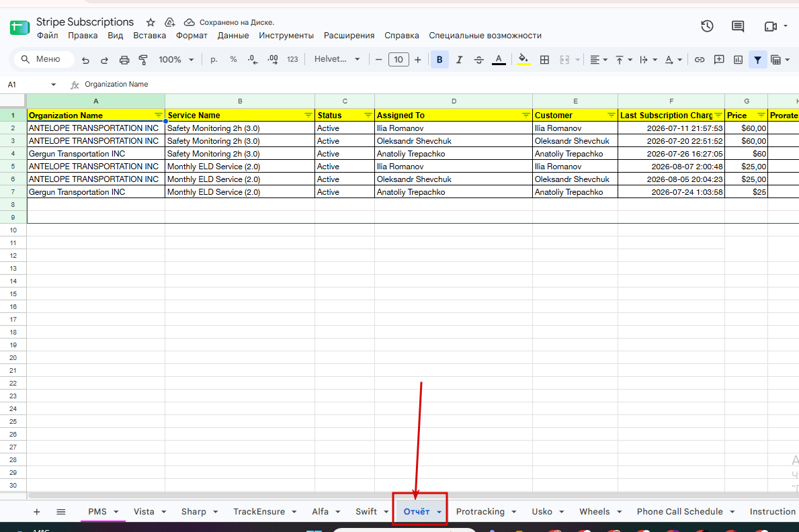Open the text color picker
Viewport: 799px width, 532px height.
(499, 60)
